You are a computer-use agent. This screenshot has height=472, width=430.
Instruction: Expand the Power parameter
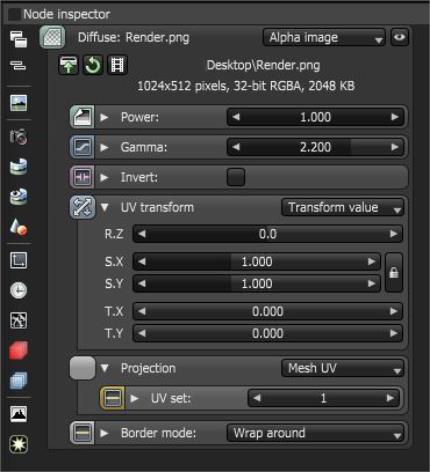pyautogui.click(x=104, y=117)
